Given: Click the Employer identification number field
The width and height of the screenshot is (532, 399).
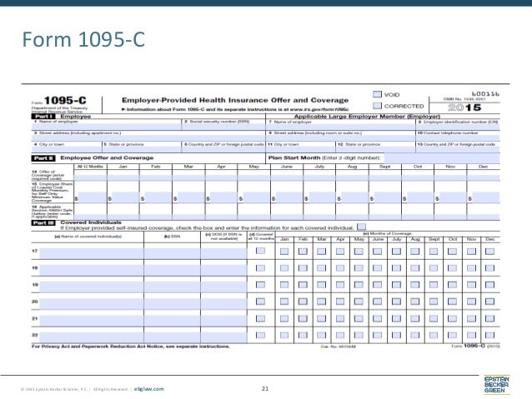Looking at the screenshot, I should coord(458,127).
